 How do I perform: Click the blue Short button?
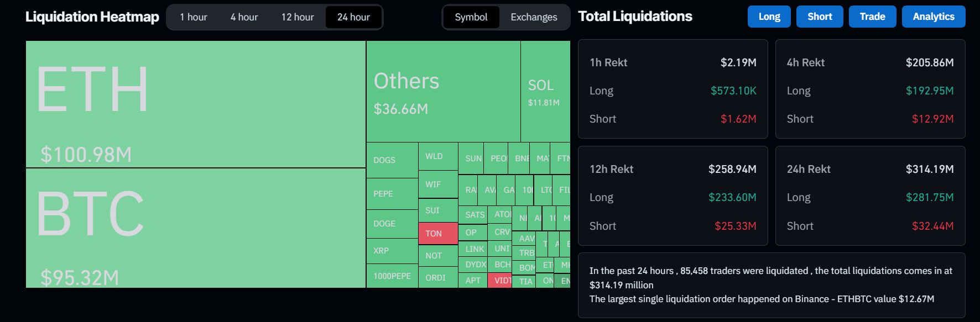pyautogui.click(x=819, y=17)
